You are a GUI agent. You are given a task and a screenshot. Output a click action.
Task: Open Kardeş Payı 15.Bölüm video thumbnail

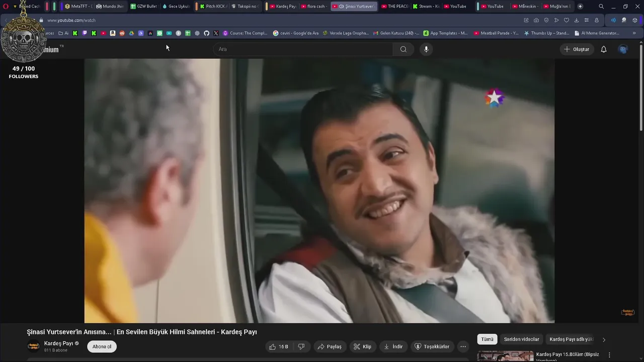tap(505, 356)
